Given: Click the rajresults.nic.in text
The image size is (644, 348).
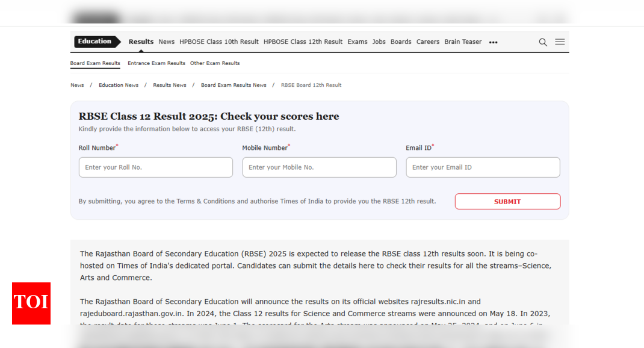Looking at the screenshot, I should (438, 302).
